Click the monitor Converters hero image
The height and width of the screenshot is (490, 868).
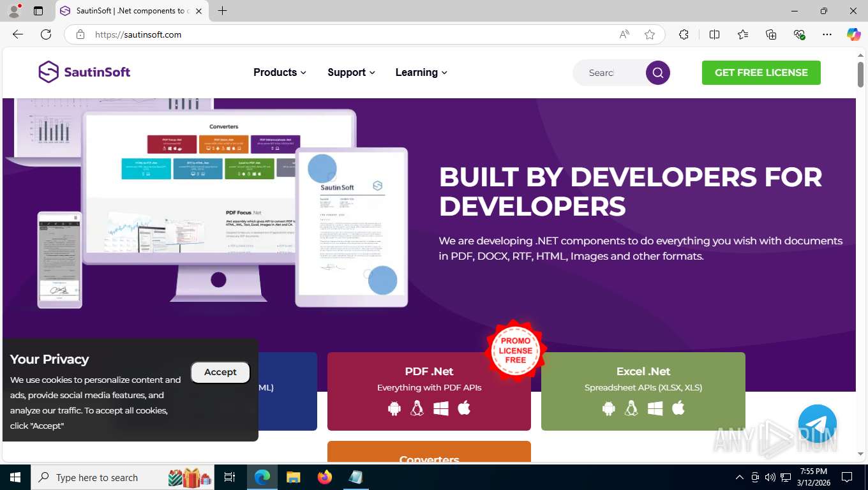pos(219,205)
